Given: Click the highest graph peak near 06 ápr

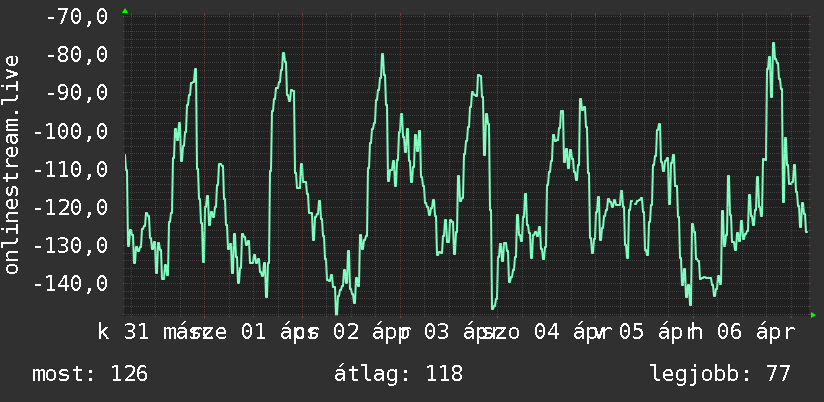Looking at the screenshot, I should (x=774, y=43).
